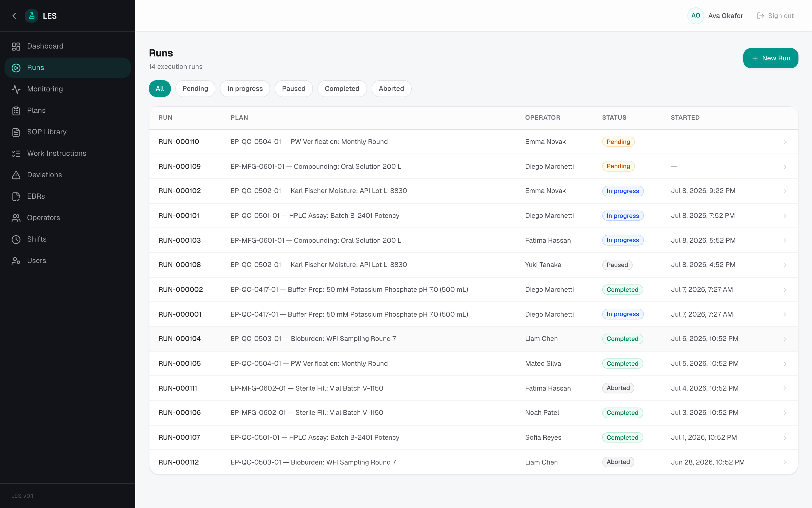This screenshot has height=508, width=812.
Task: Click Jun 28, 2026, 10:52 PM date
Action: tap(708, 462)
